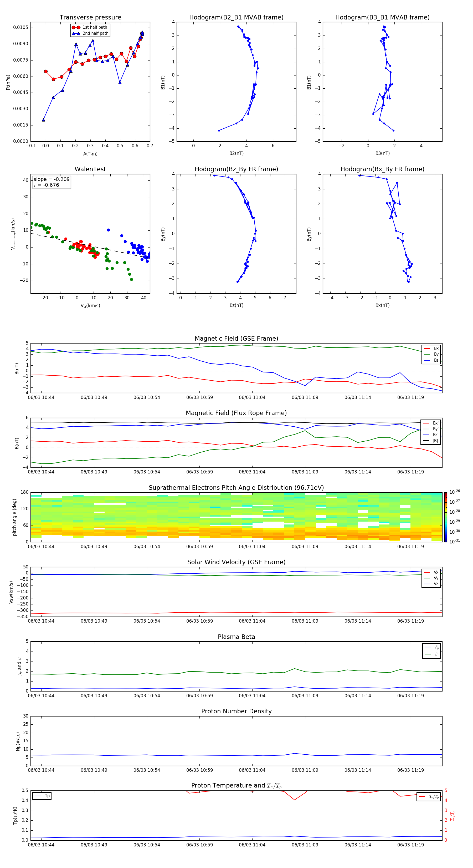Click the 10^-31 color bar tick label
Screen dimensions: 473x868
click(455, 542)
